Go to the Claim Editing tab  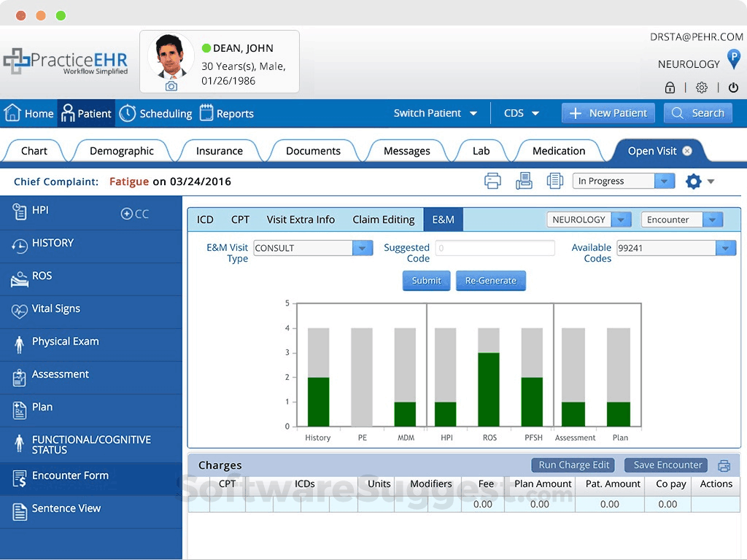pos(384,219)
